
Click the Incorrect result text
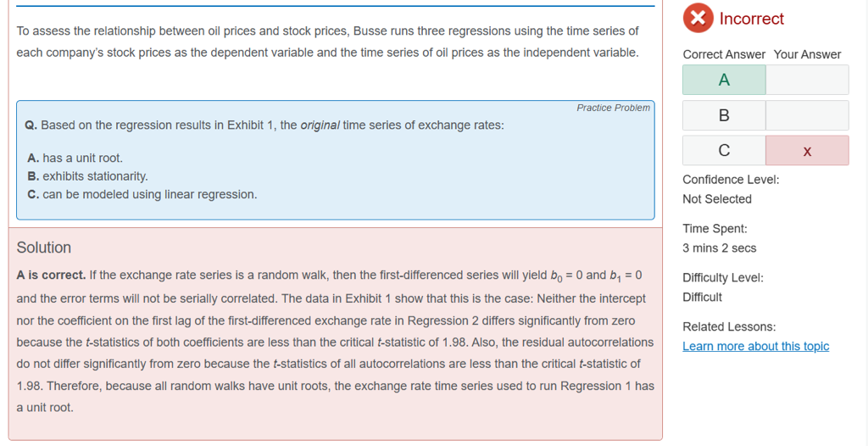[751, 19]
